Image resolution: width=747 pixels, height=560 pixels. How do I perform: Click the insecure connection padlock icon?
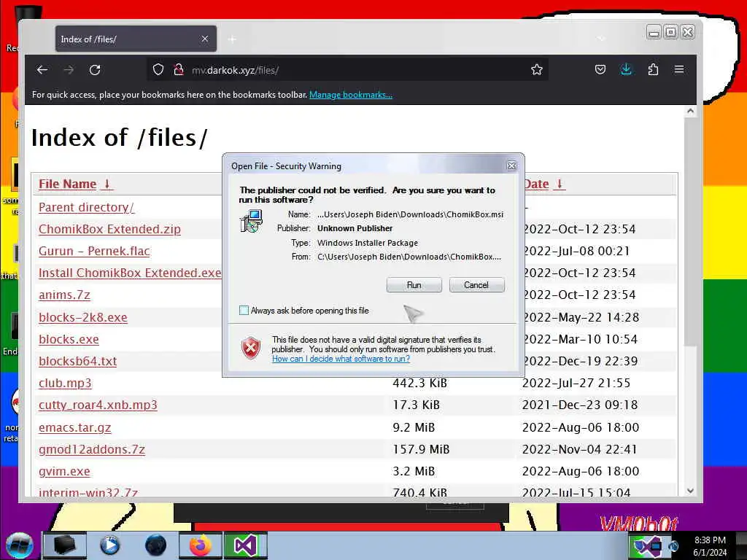tap(179, 70)
